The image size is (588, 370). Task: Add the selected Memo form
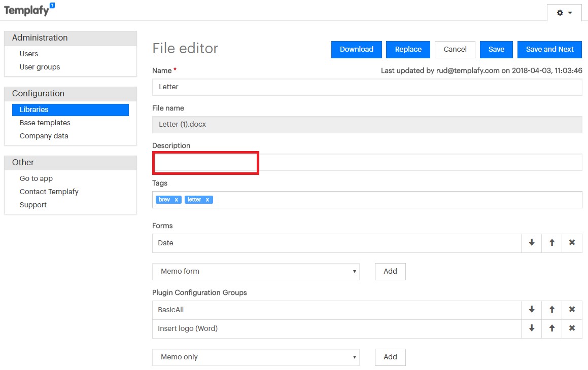(x=390, y=272)
